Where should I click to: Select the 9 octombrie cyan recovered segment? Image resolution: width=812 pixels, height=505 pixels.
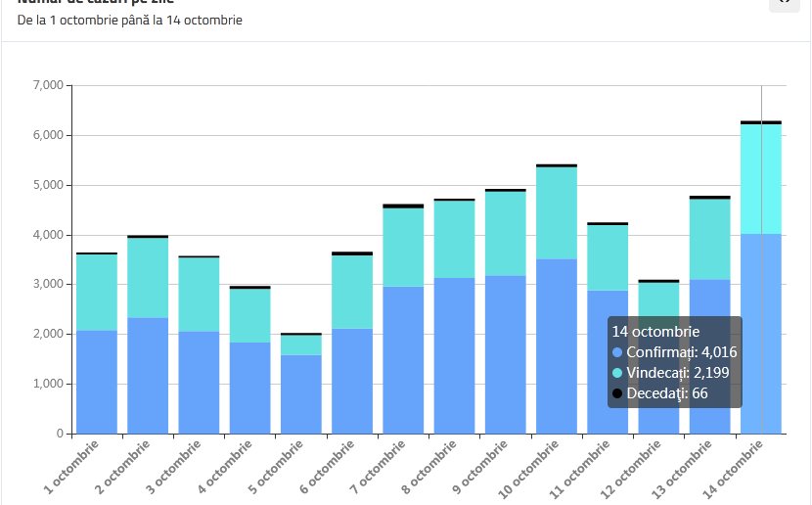click(506, 233)
